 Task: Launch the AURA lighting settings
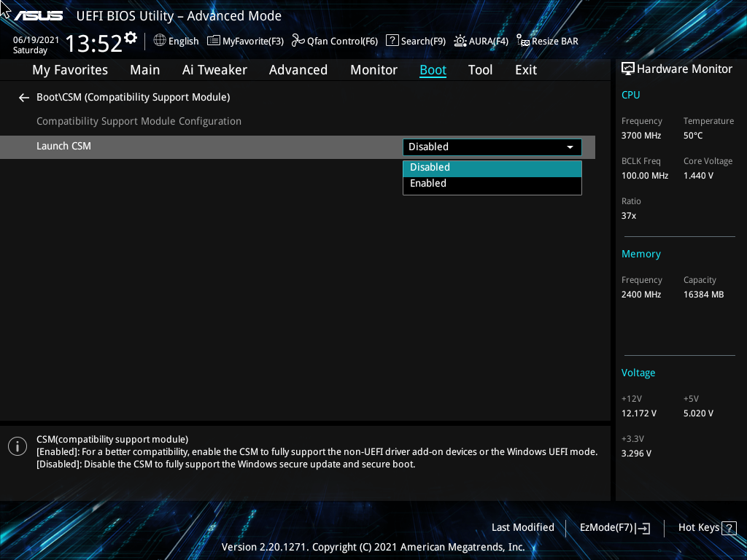click(481, 41)
